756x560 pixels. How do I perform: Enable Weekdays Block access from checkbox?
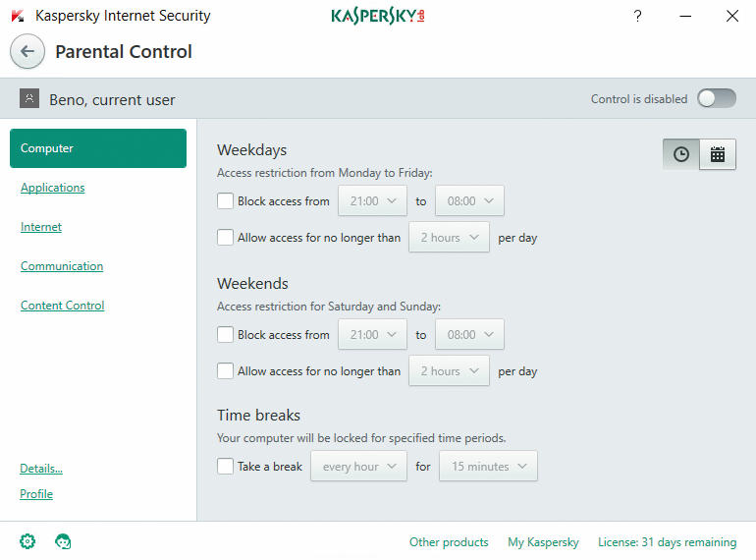tap(225, 200)
